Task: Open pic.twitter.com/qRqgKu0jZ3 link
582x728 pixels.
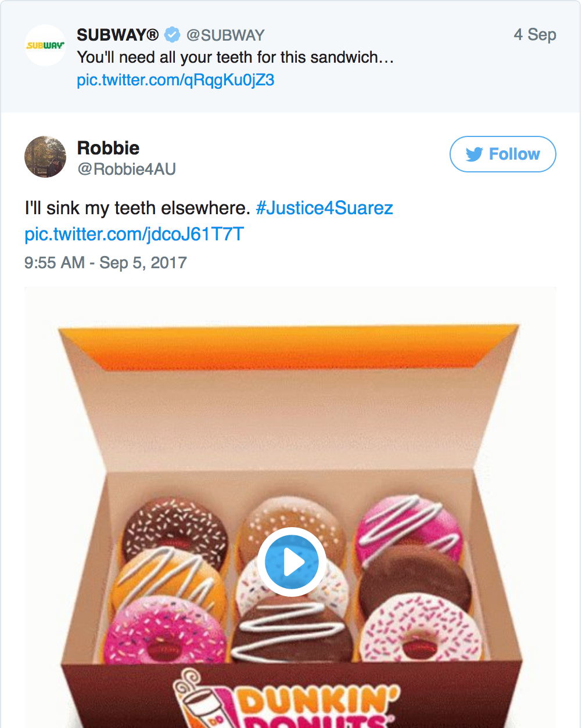Action: click(x=175, y=80)
